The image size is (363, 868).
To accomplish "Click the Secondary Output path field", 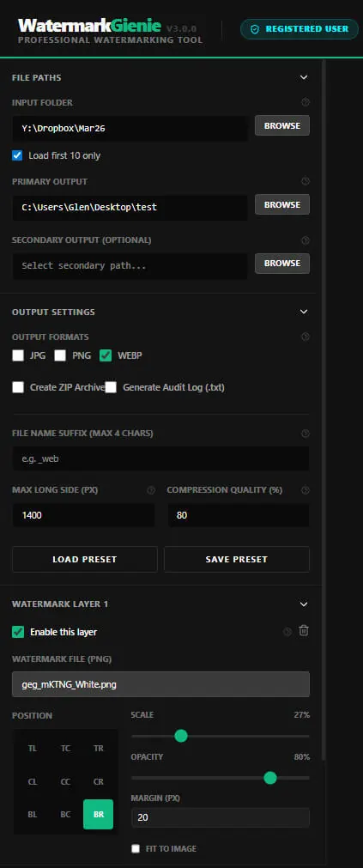I will tap(130, 265).
